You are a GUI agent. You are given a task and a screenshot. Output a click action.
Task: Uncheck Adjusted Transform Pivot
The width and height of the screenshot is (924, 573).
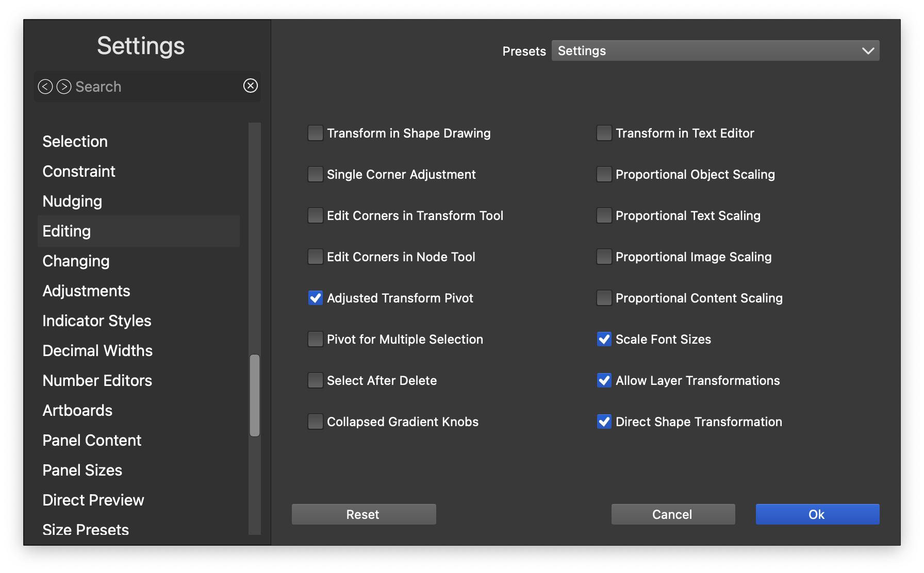[x=315, y=298]
